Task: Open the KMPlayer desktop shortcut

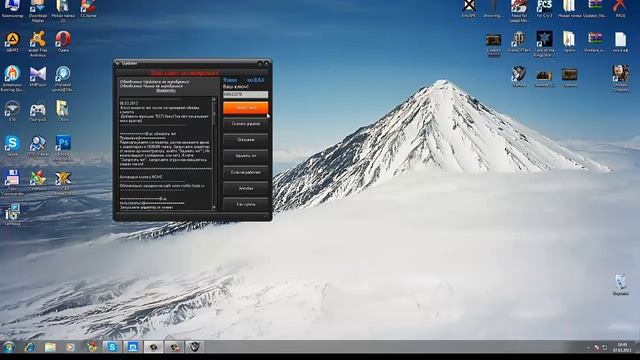Action: click(x=38, y=77)
